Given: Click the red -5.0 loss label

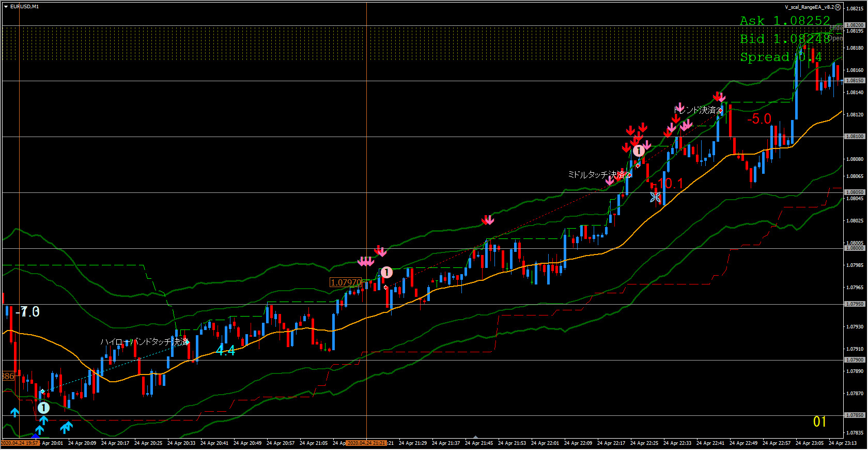Looking at the screenshot, I should click(x=759, y=119).
